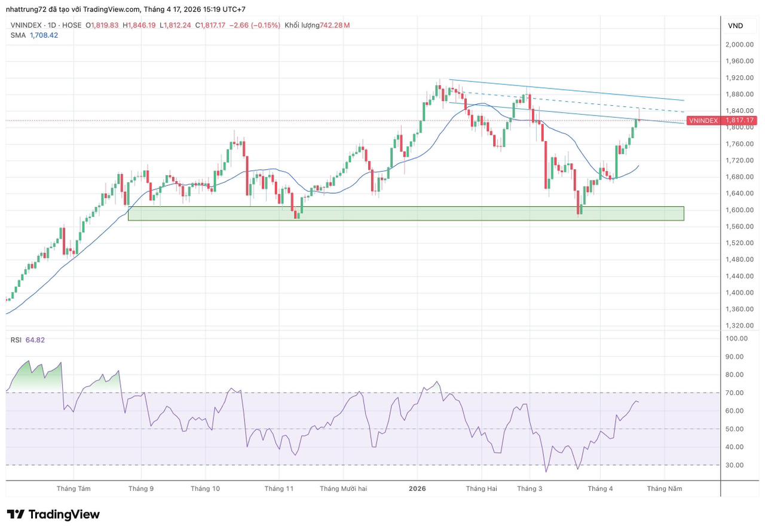The height and width of the screenshot is (532, 765).
Task: Click the Tháng Tám time label
Action: (74, 488)
